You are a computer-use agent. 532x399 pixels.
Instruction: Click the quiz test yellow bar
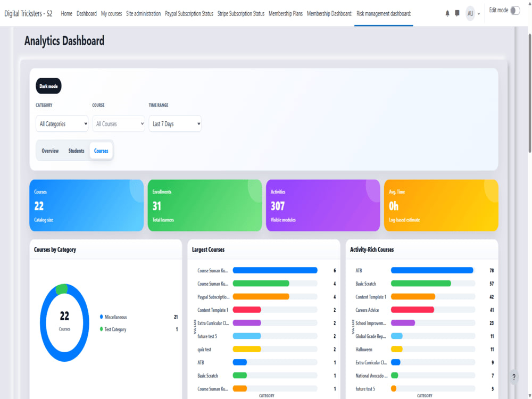[x=247, y=349]
